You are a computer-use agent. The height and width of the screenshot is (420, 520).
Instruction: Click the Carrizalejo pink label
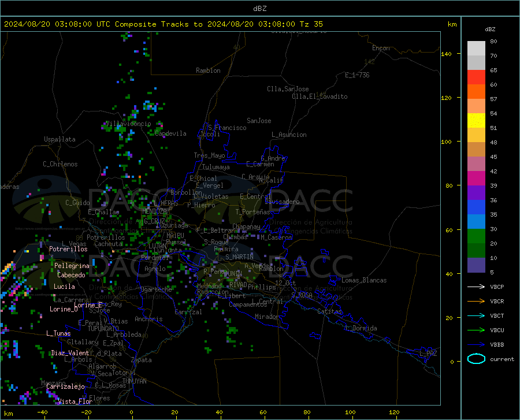(65, 386)
